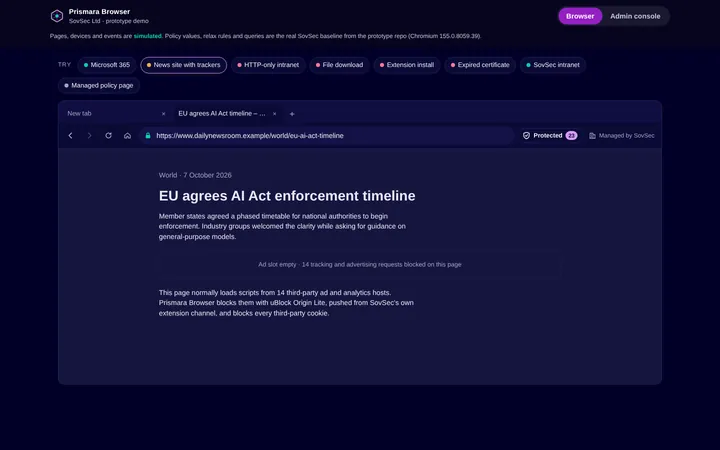720x450 pixels.
Task: Open the home page icon
Action: click(x=128, y=135)
